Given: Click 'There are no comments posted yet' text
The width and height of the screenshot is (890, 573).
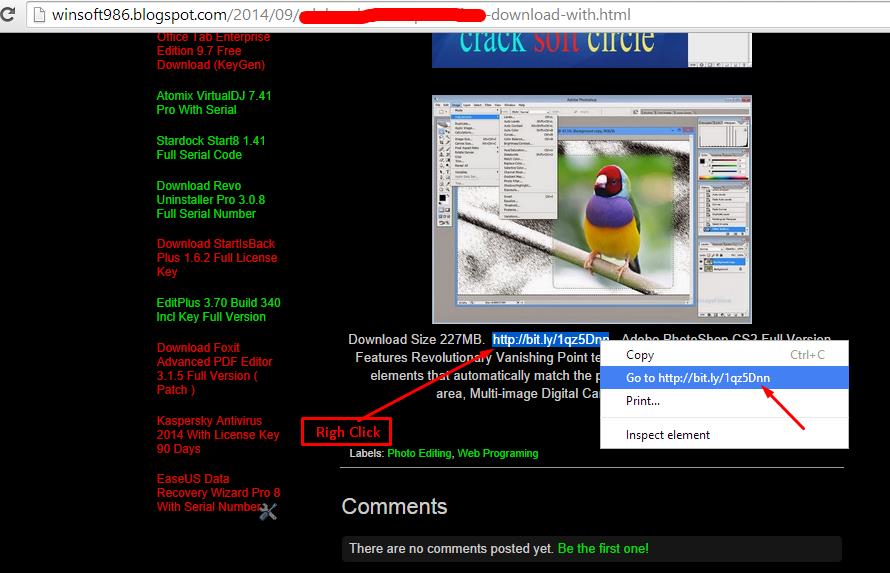Looking at the screenshot, I should [x=451, y=549].
